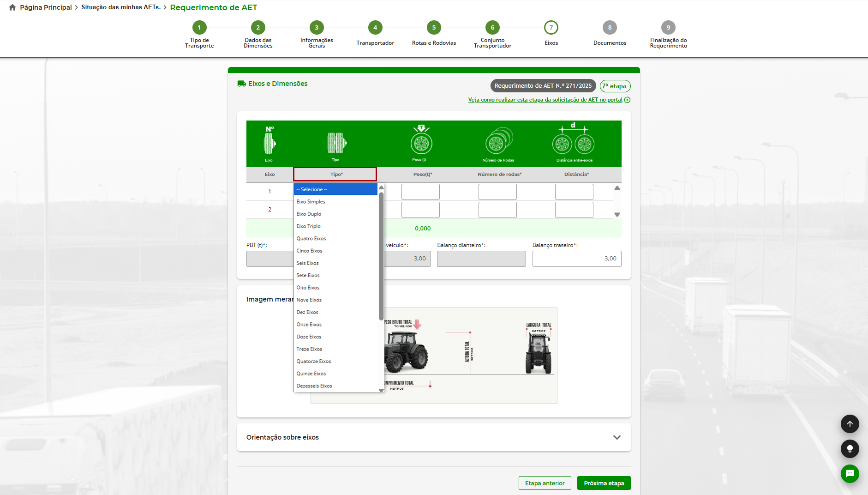Go to step 1 Tipo de Transporte
The height and width of the screenshot is (495, 868).
click(x=199, y=28)
